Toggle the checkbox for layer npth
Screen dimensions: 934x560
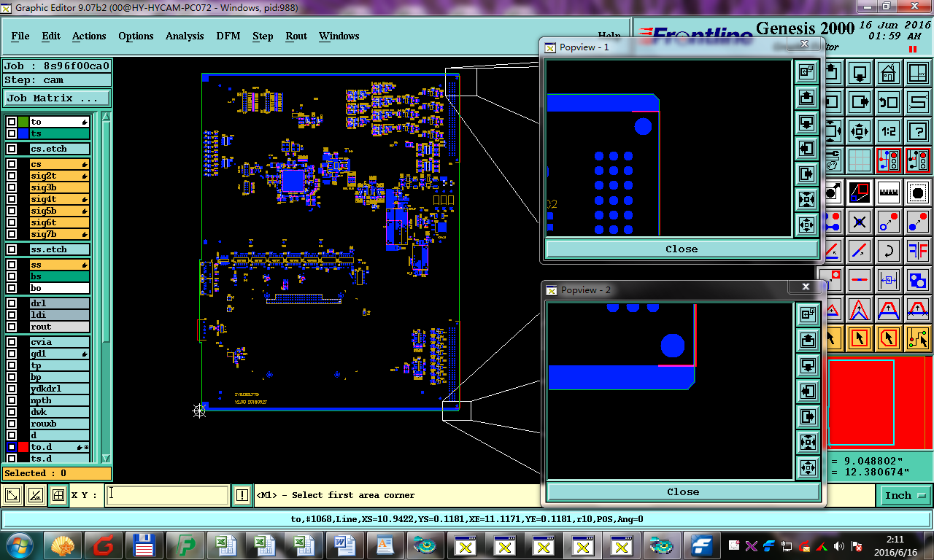pyautogui.click(x=12, y=400)
